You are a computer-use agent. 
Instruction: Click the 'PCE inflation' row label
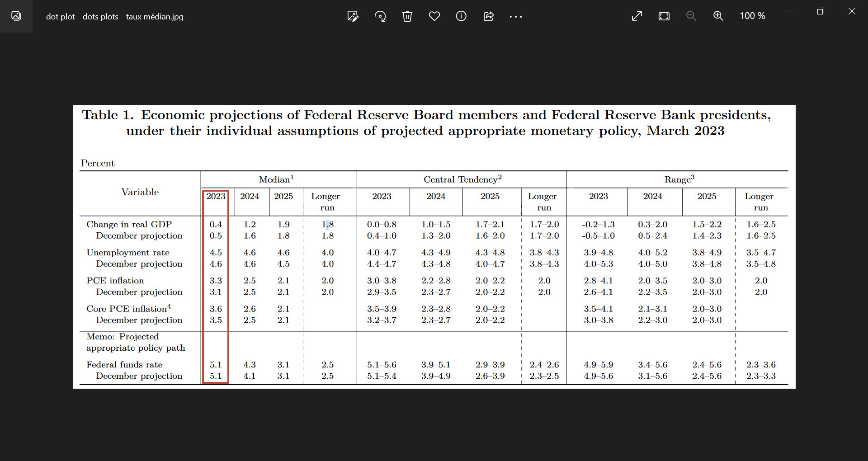click(x=115, y=281)
